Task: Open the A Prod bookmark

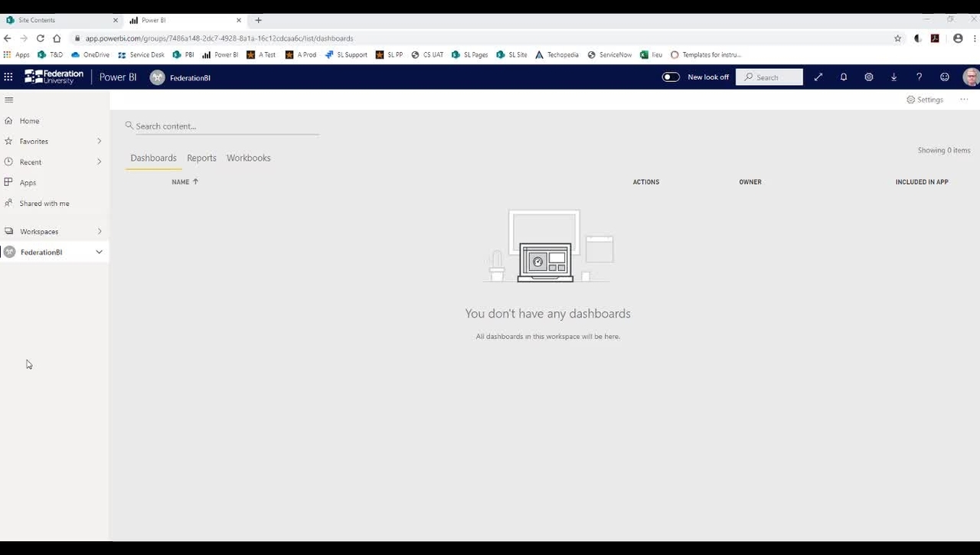Action: [300, 55]
